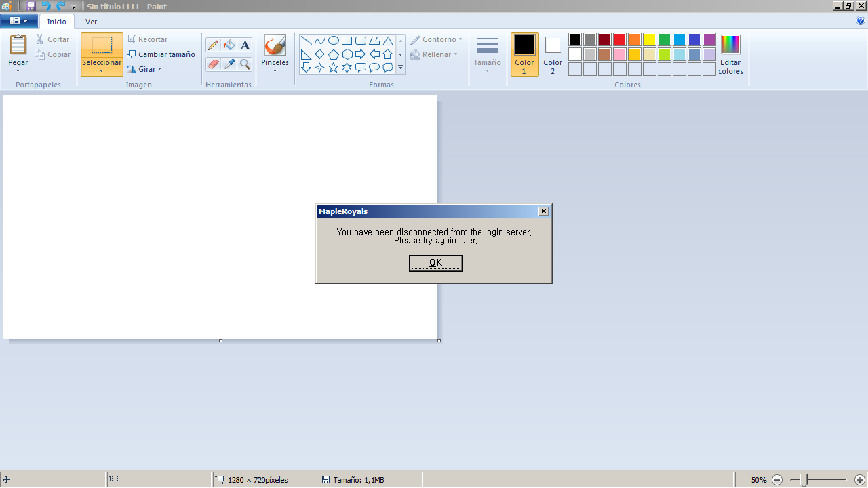868x488 pixels.
Task: Choose the Five-point star shape
Action: coord(333,68)
